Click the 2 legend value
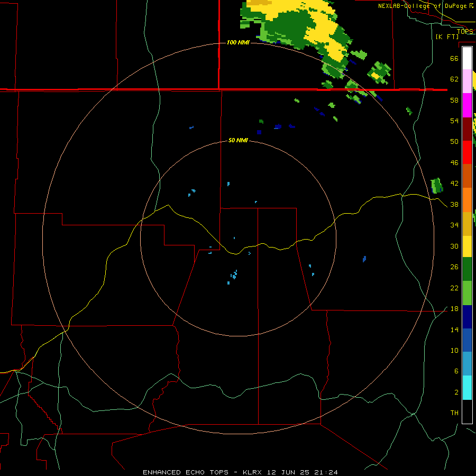 (x=456, y=392)
